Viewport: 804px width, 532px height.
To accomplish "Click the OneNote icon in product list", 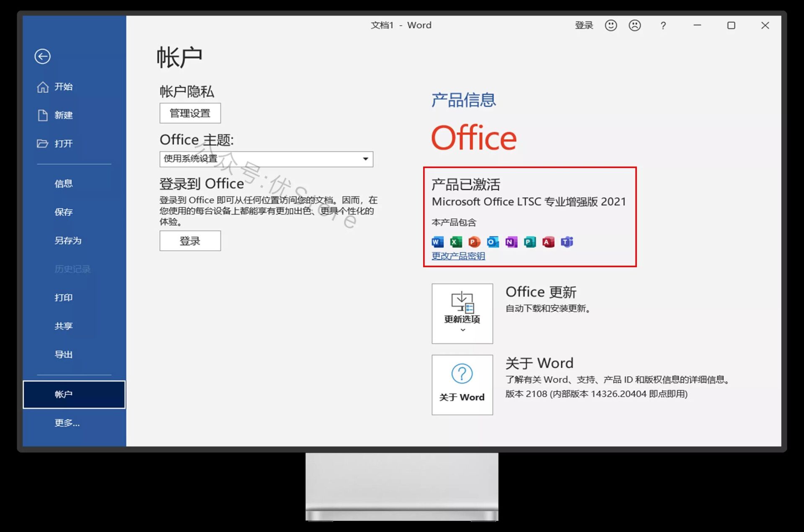I will pos(511,242).
